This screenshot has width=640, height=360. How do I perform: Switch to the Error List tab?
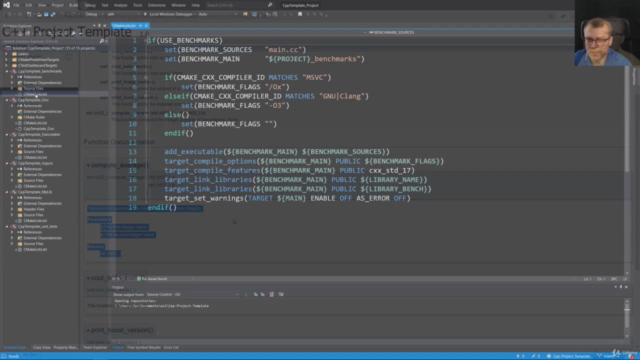tap(171, 348)
